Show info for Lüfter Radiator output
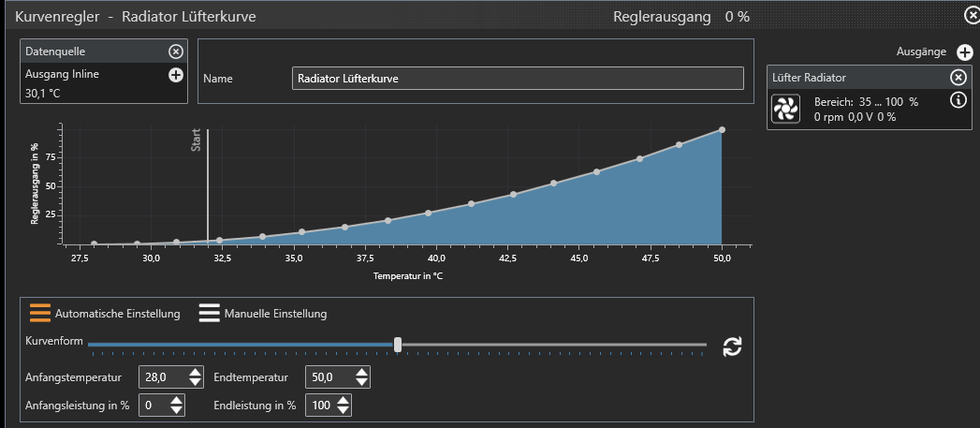980x428 pixels. click(x=958, y=100)
